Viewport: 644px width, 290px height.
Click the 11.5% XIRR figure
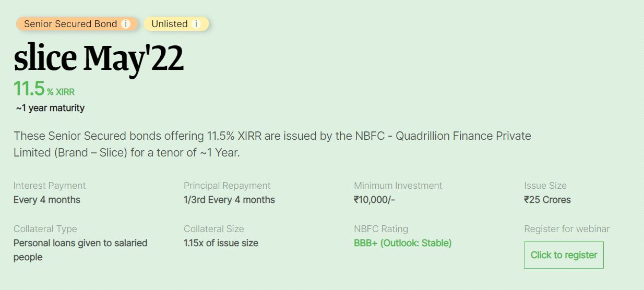click(44, 89)
